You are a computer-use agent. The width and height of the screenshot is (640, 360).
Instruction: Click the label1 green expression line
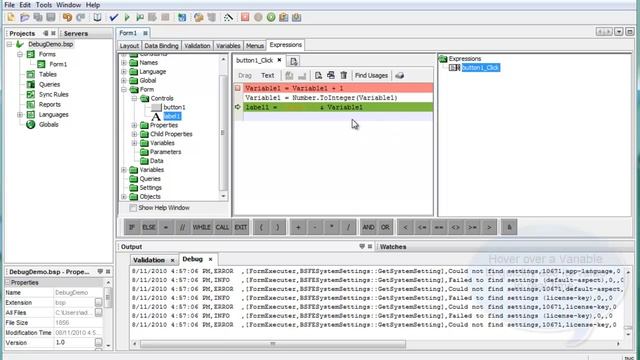point(338,107)
